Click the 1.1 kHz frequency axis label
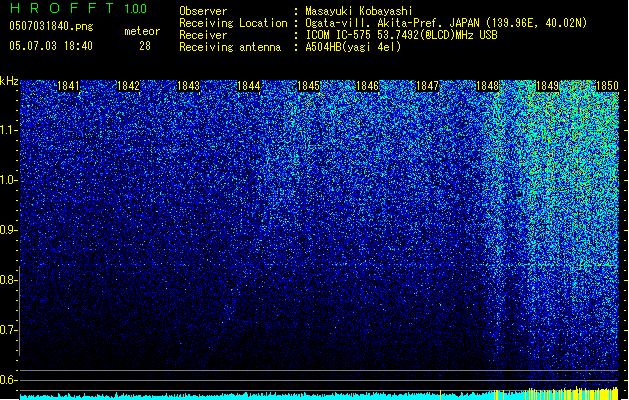629x400 pixels. tap(9, 130)
